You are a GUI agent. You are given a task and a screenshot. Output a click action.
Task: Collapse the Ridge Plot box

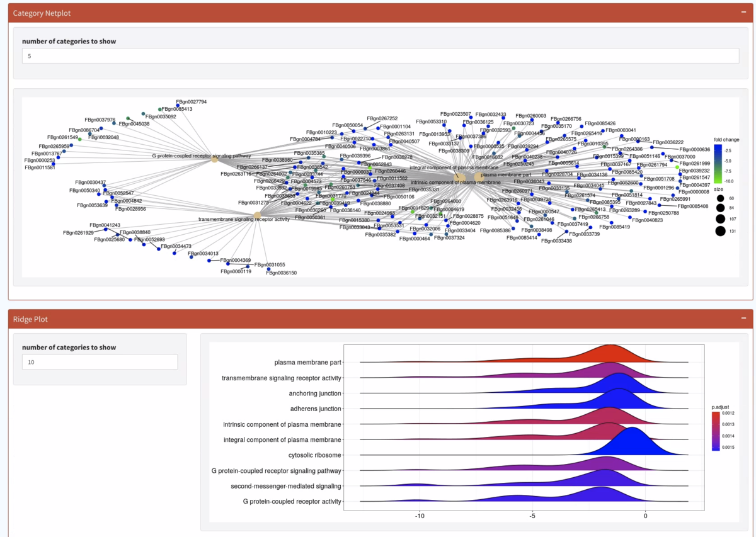(x=743, y=319)
